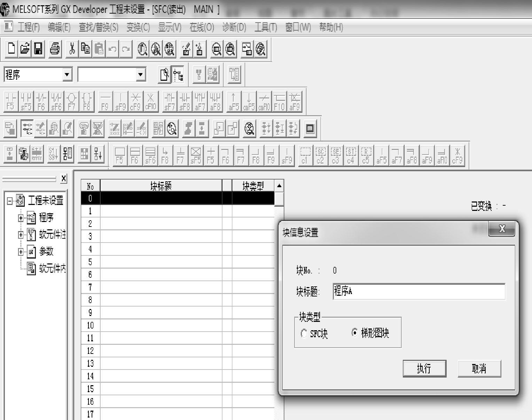
Task: Open the 程序 dropdown list
Action: (x=67, y=74)
